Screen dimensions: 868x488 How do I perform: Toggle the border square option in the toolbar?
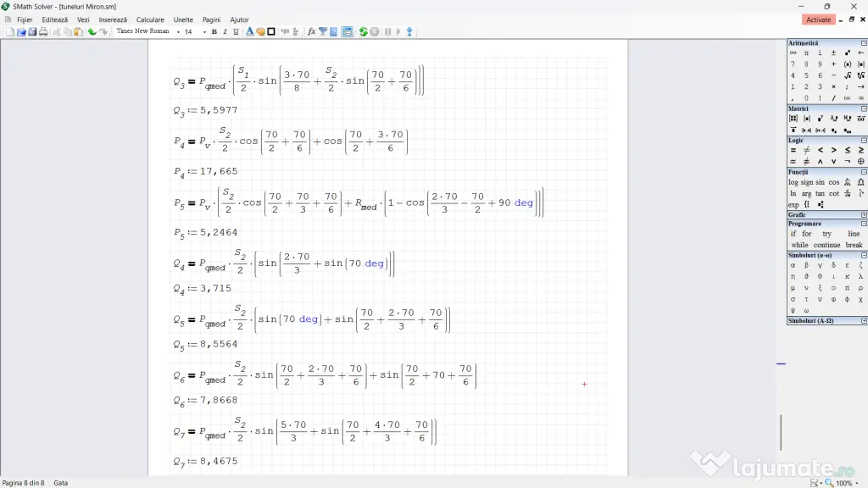point(271,32)
